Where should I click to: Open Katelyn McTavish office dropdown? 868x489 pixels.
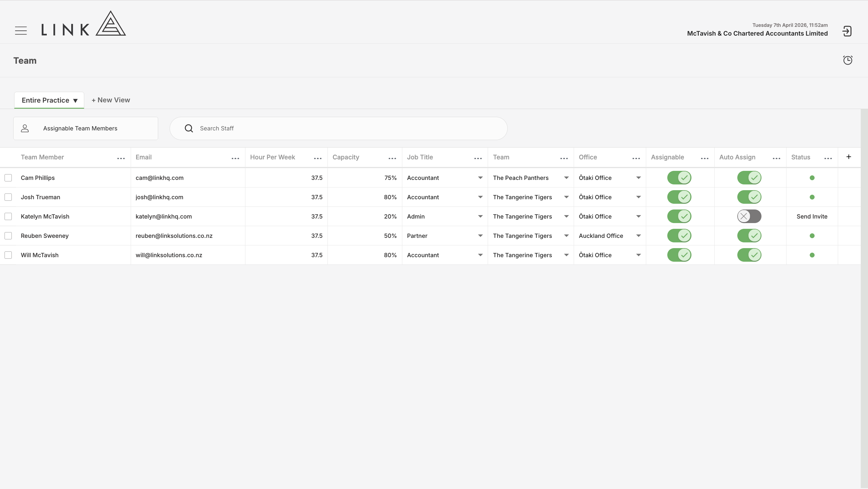(638, 216)
